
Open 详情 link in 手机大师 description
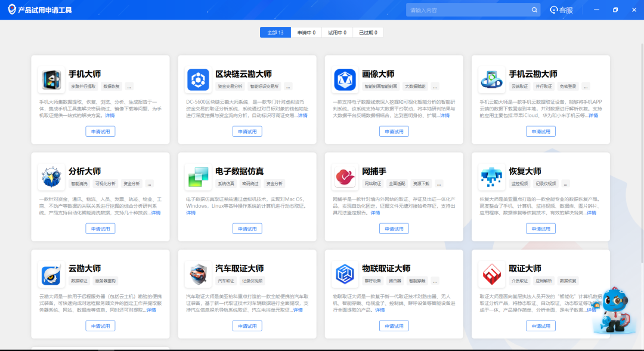pyautogui.click(x=110, y=115)
